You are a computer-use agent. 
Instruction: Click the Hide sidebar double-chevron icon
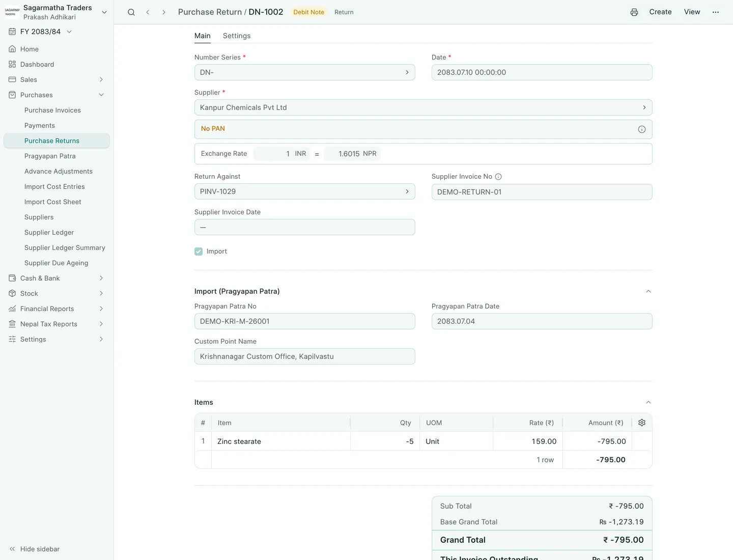coord(12,549)
